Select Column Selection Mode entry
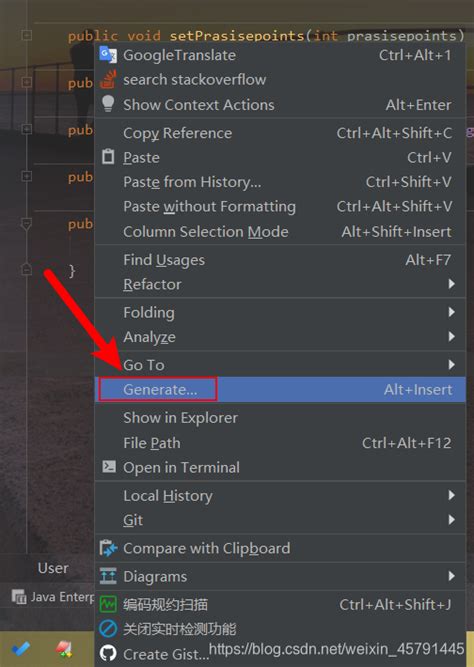 [280, 231]
